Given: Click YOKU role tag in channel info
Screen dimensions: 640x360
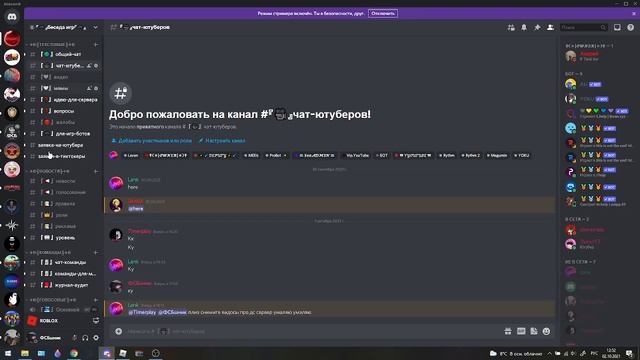Looking at the screenshot, I should pos(522,156).
